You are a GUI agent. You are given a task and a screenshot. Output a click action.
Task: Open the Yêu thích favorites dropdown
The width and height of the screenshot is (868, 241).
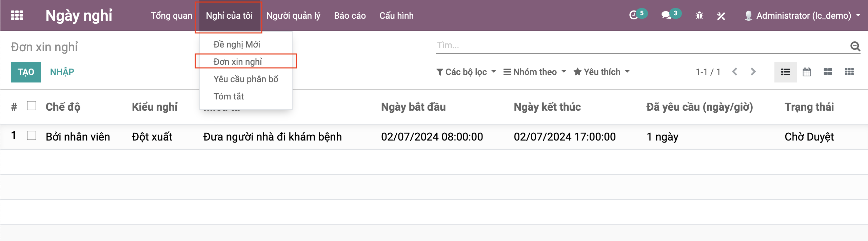pyautogui.click(x=601, y=72)
